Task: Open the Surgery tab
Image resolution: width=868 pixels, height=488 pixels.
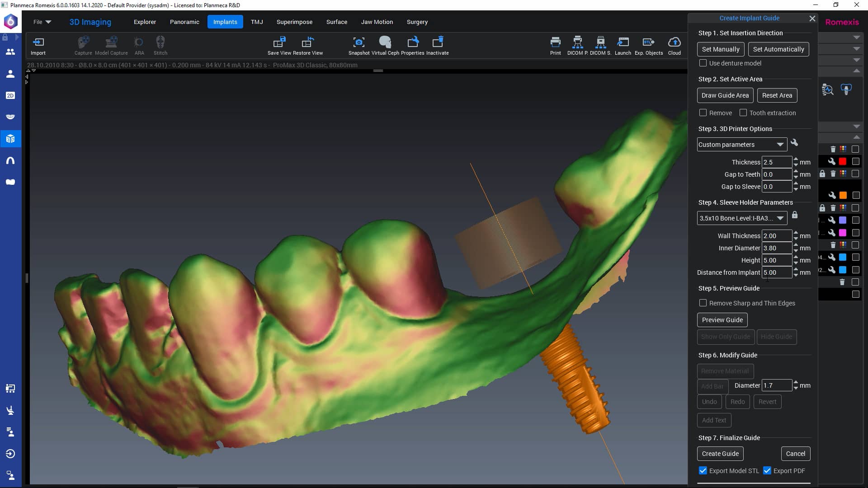Action: click(417, 22)
